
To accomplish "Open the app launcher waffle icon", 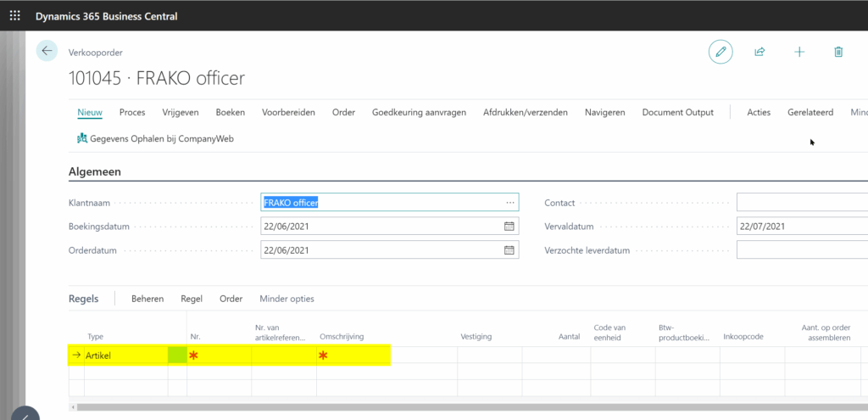I will tap(14, 15).
